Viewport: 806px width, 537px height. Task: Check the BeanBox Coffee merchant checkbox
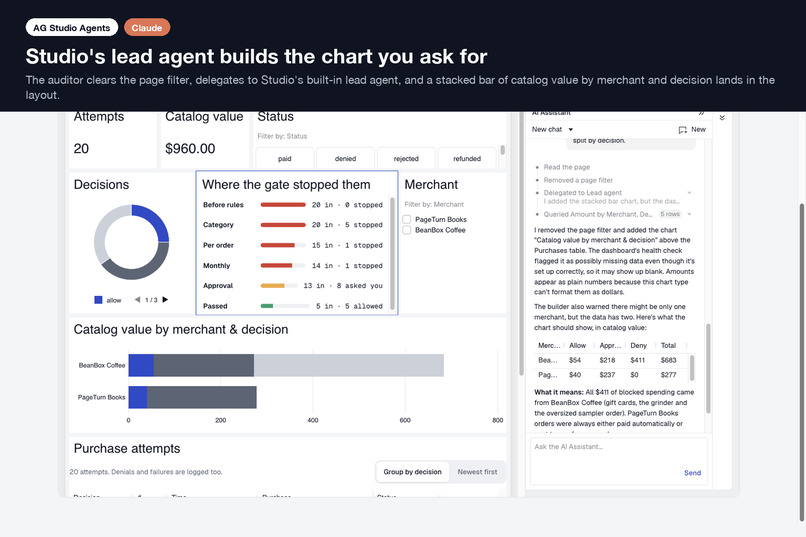[407, 230]
